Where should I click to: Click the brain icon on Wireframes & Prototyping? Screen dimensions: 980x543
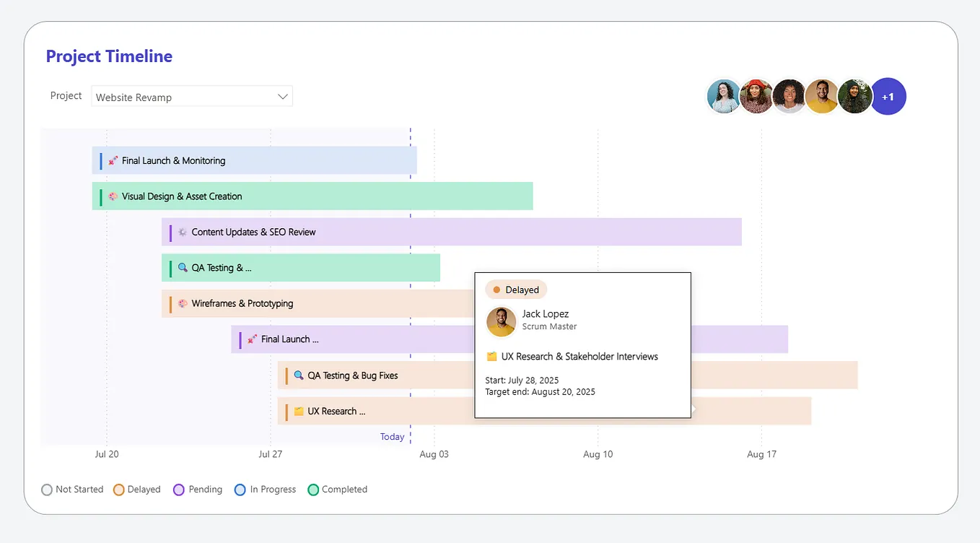click(181, 303)
